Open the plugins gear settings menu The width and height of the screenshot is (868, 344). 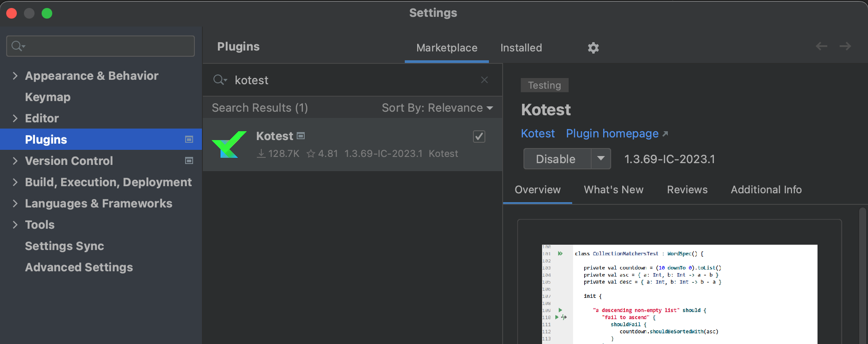(593, 48)
